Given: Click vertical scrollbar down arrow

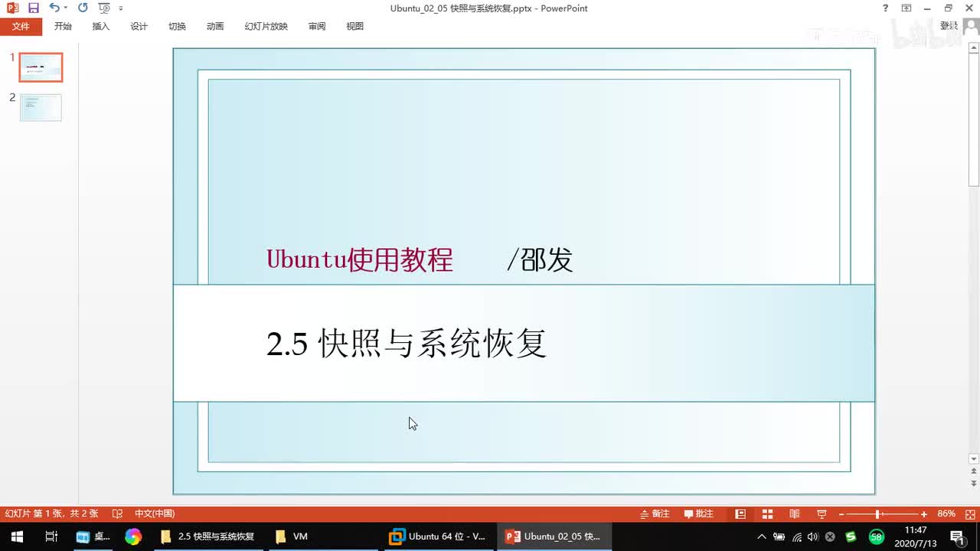Looking at the screenshot, I should 974,459.
